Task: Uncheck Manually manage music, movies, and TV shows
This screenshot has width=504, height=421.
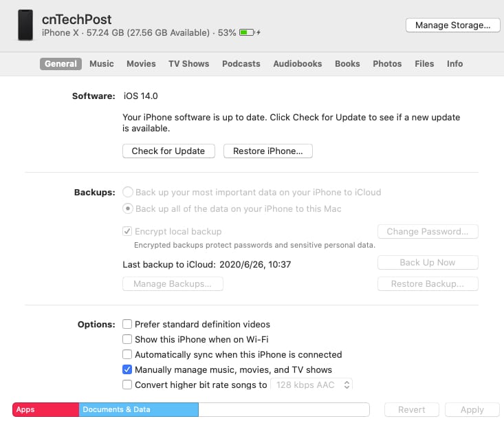Action: click(x=127, y=369)
